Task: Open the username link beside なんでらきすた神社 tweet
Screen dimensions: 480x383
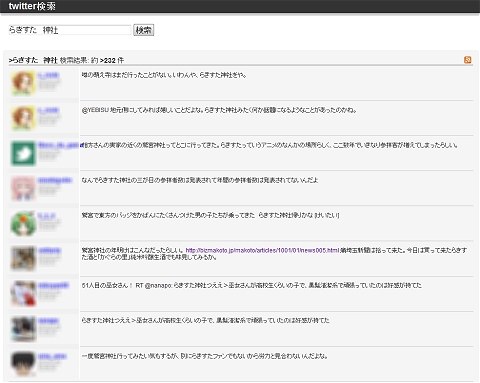Action: [55, 180]
